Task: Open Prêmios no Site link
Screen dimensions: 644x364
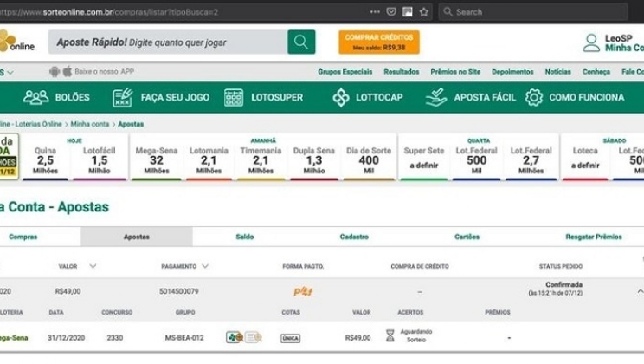Action: tap(455, 72)
